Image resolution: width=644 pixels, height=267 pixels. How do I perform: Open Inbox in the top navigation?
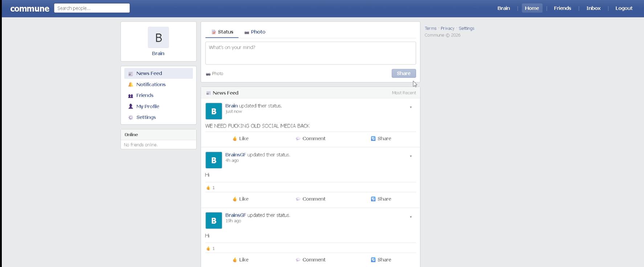click(x=594, y=8)
